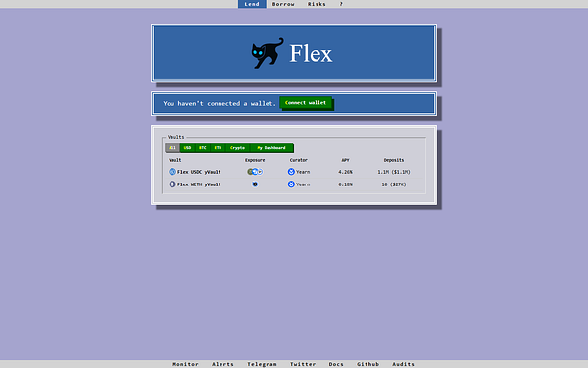
Task: Click the Flex title text in the banner
Action: tap(311, 53)
